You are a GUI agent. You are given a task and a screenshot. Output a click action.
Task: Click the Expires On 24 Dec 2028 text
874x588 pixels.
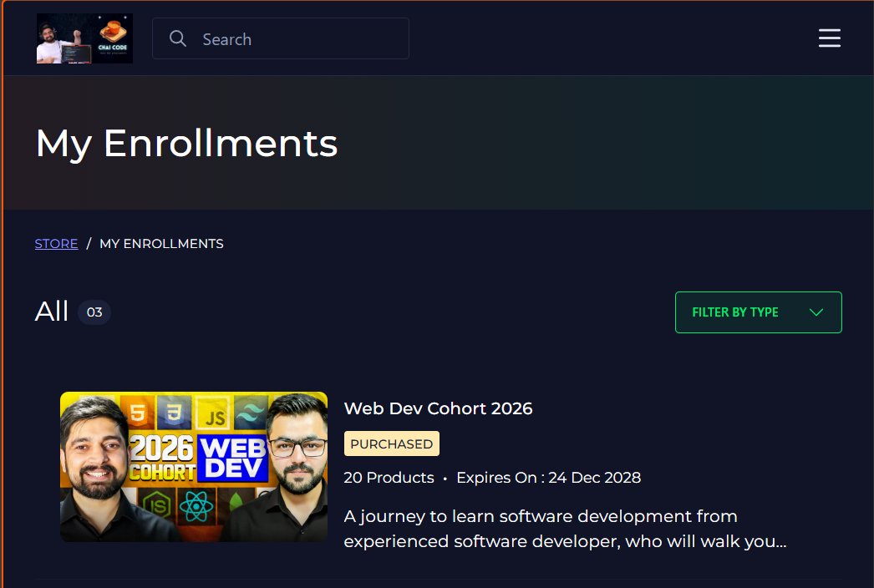[x=548, y=478]
